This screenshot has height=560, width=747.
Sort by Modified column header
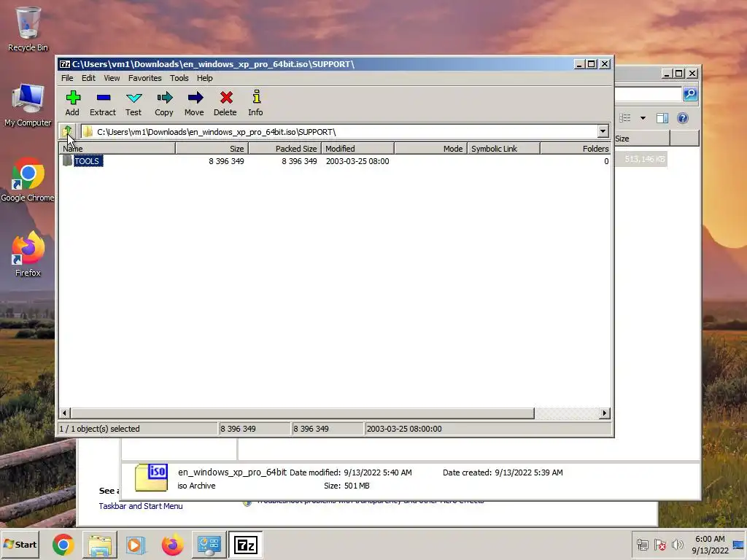tap(357, 149)
